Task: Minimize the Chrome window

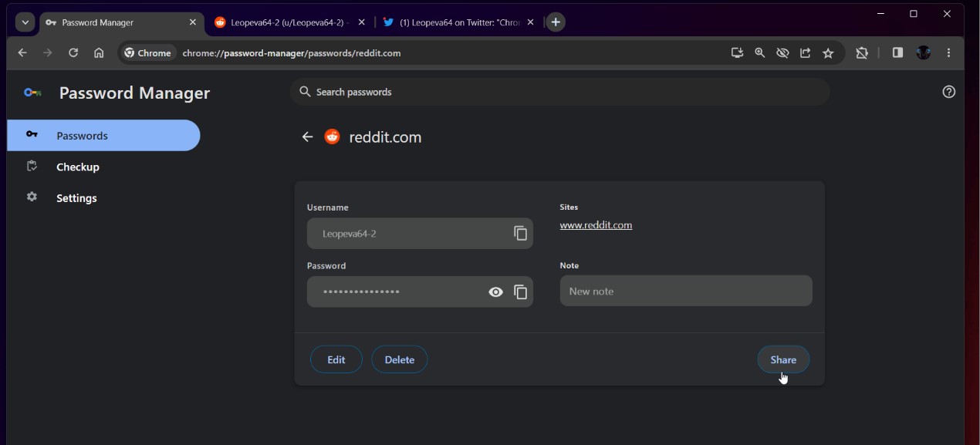Action: click(x=880, y=13)
